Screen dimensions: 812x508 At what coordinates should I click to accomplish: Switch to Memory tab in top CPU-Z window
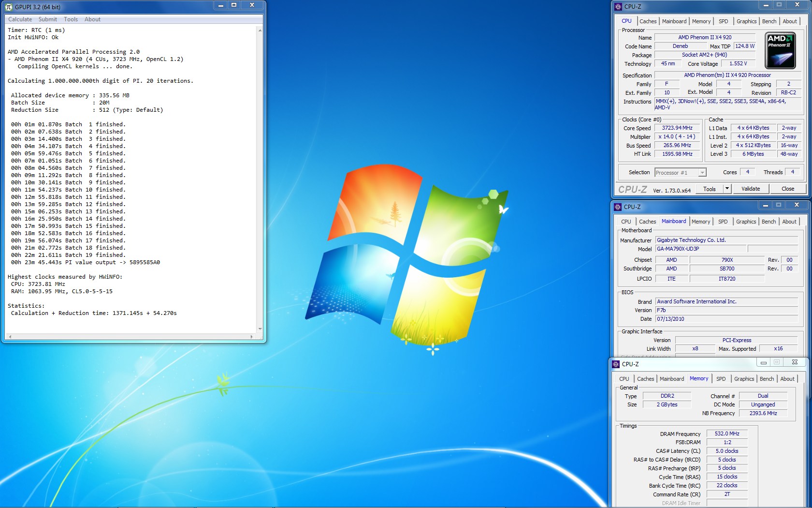pyautogui.click(x=701, y=21)
